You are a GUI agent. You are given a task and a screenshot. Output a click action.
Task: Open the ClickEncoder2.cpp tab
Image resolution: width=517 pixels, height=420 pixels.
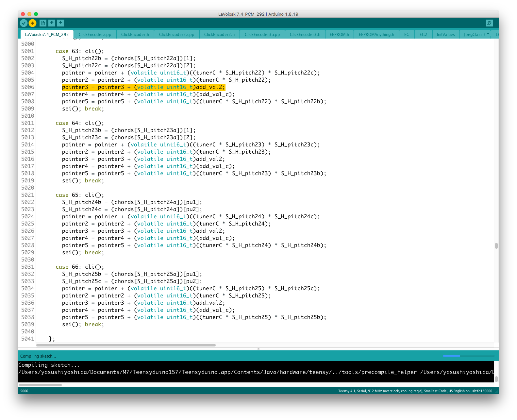[x=176, y=34]
